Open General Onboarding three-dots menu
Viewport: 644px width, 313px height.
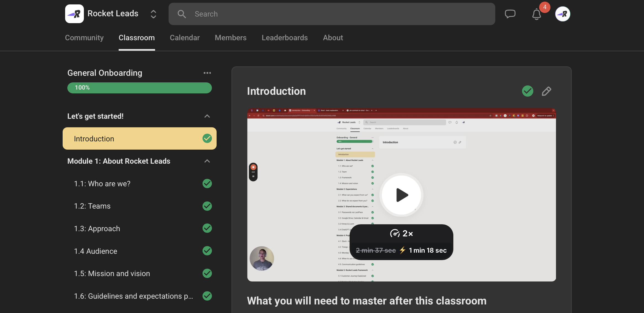(x=207, y=73)
